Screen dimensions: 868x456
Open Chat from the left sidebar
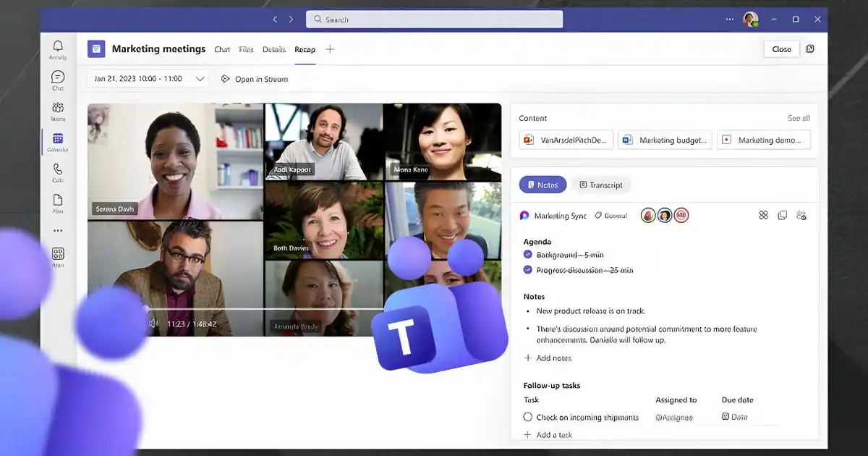(58, 80)
